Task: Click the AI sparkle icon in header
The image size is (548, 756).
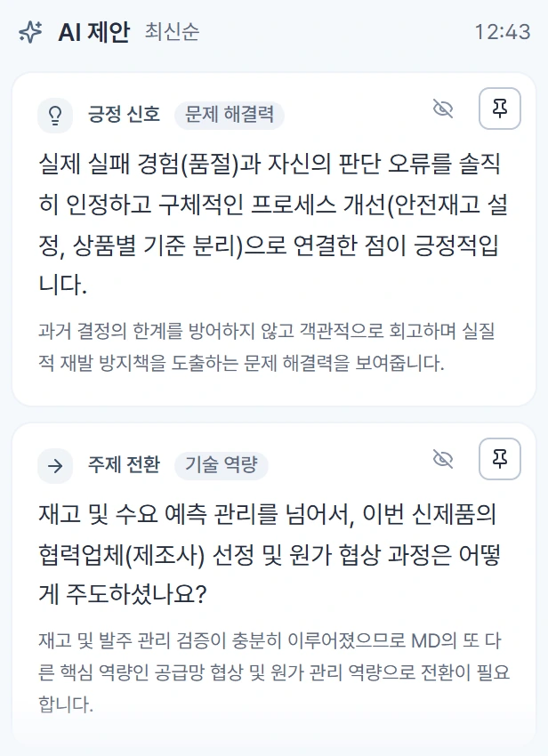Action: tap(30, 32)
